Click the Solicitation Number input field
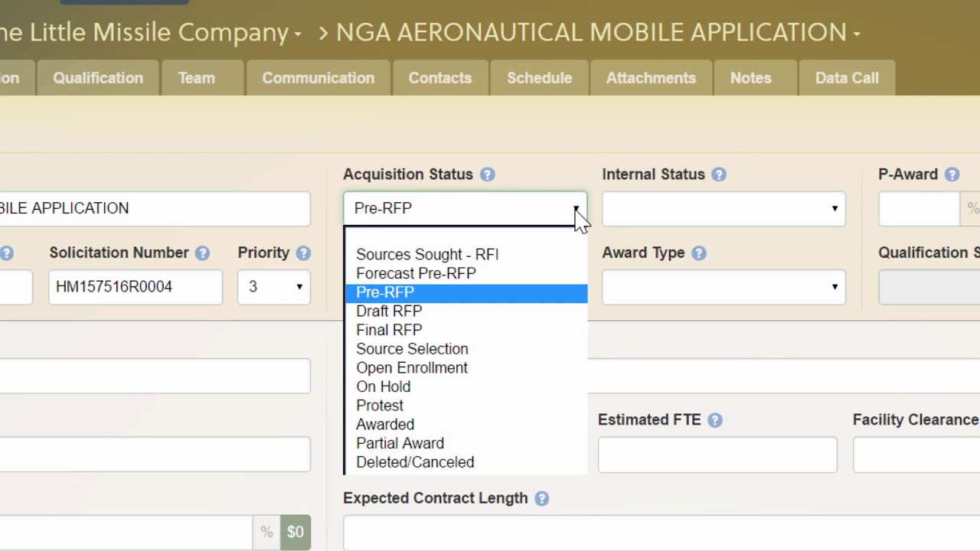The width and height of the screenshot is (980, 551). click(x=136, y=287)
